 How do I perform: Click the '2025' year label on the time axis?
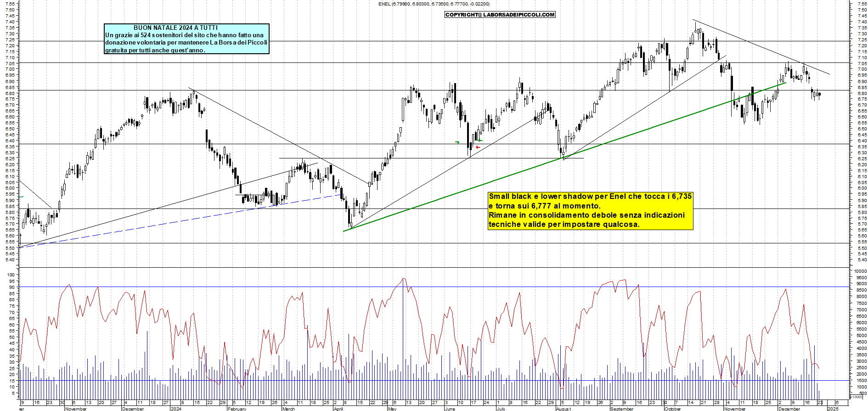(833, 409)
